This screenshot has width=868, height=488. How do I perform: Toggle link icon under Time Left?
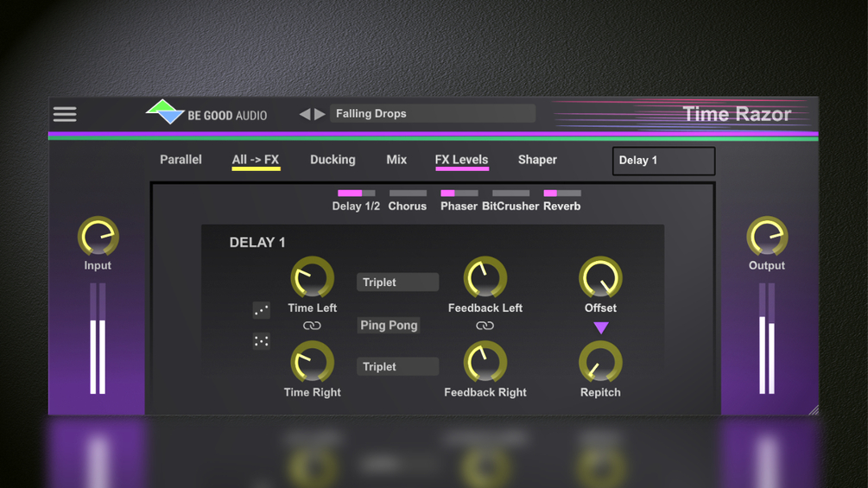(x=312, y=326)
